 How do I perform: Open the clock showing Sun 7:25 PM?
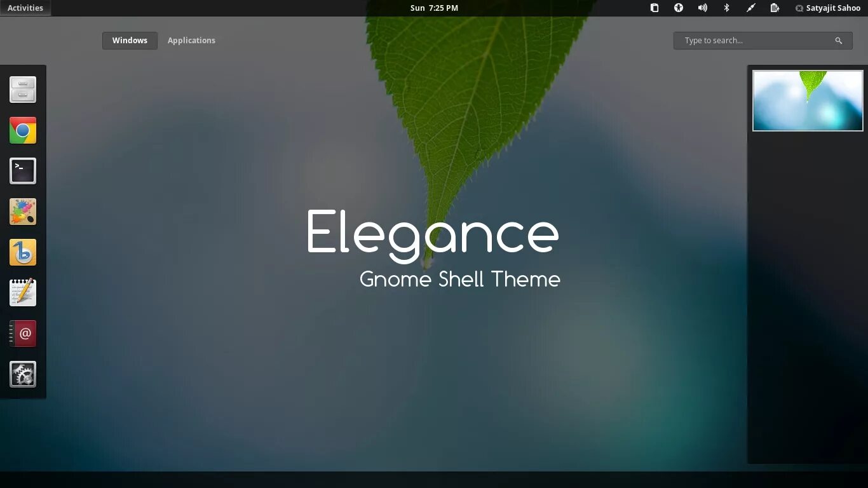coord(434,8)
